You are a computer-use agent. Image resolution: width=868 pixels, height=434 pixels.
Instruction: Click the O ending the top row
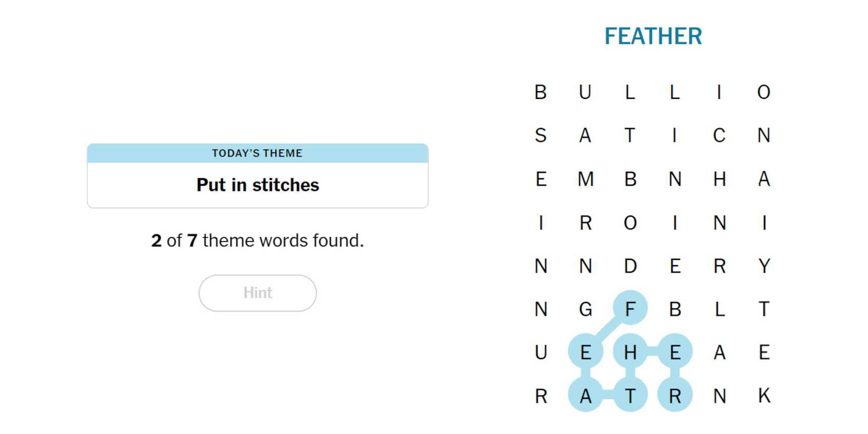pos(764,93)
